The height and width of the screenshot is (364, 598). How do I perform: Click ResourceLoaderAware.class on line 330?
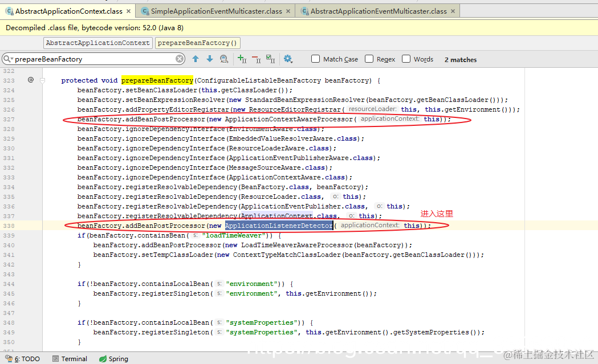click(x=279, y=148)
